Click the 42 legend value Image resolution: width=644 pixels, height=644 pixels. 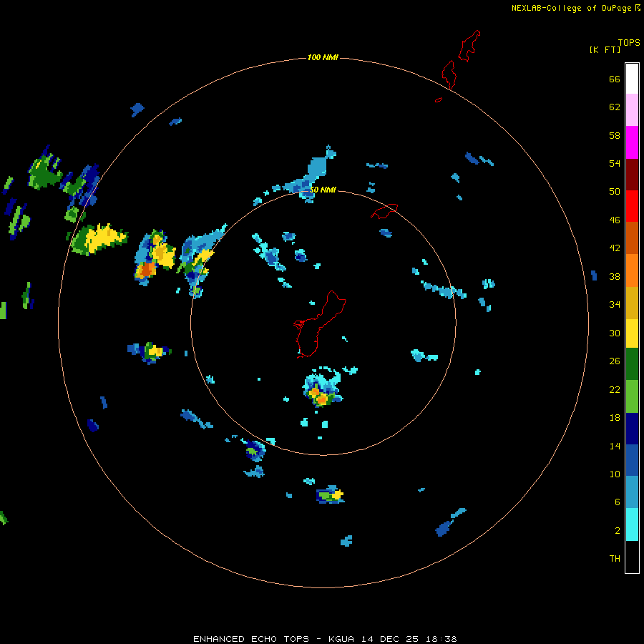tap(615, 248)
